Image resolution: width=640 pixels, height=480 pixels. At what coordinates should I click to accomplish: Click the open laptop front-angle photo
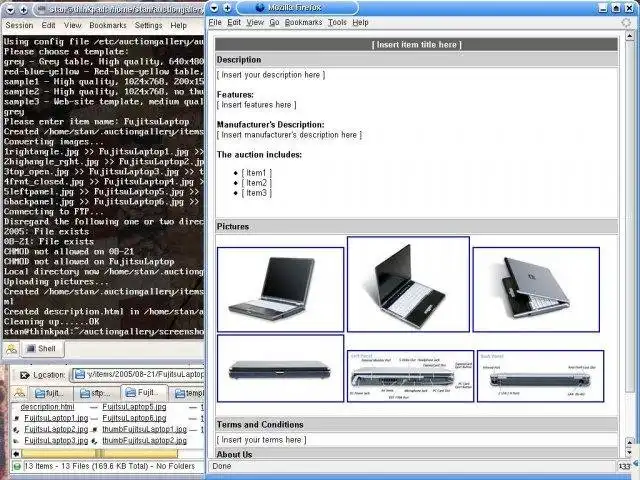click(x=280, y=289)
